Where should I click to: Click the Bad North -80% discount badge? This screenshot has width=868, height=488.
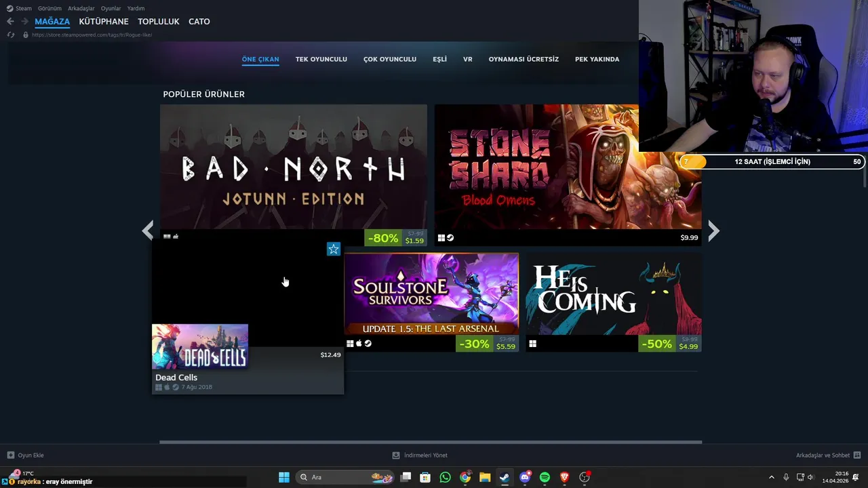(382, 238)
